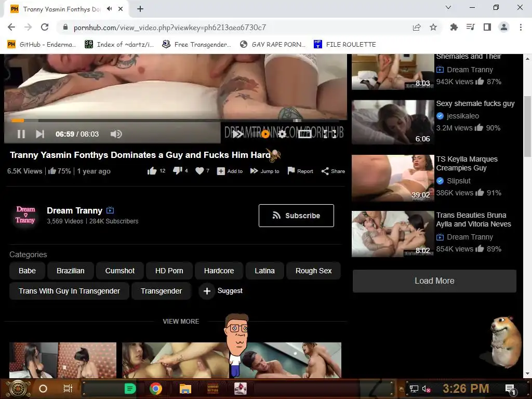Image resolution: width=532 pixels, height=399 pixels.
Task: Report the video with the flag button
Action: coord(300,171)
